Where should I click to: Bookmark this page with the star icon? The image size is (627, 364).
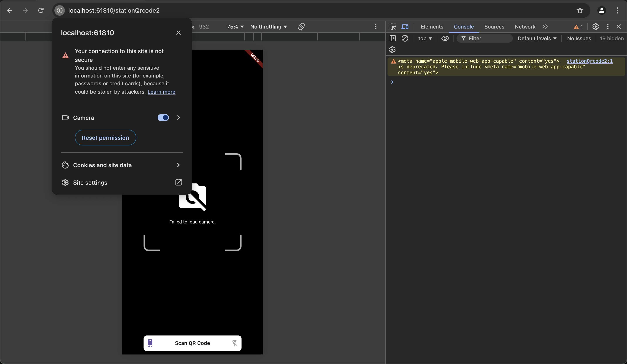580,10
